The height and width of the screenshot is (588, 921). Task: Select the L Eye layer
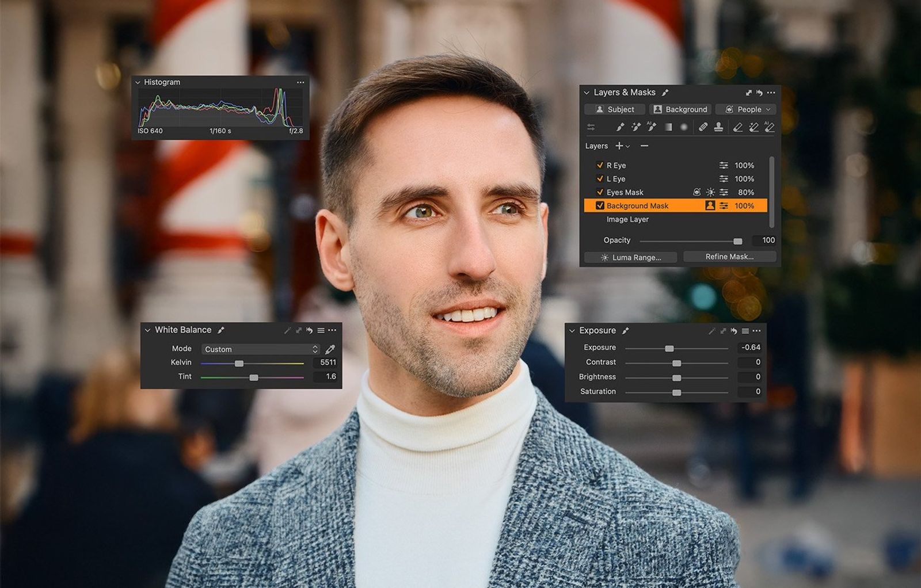676,179
